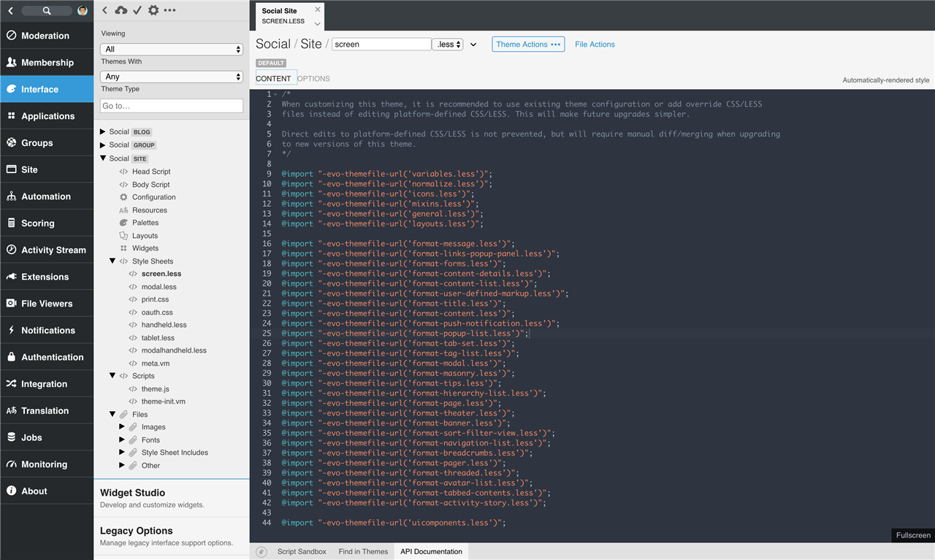Screen dimensions: 935x560
Task: Click the File Viewers icon
Action: point(11,304)
